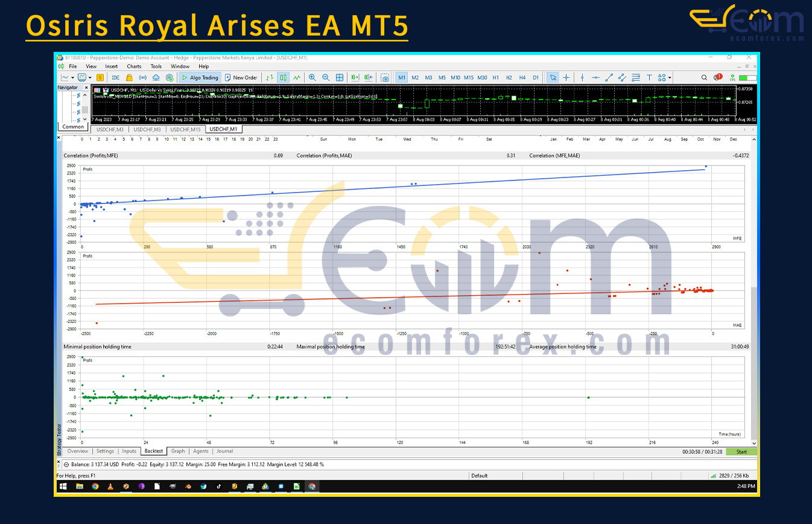Open the Journal tab in Strategy Tester
The image size is (812, 524).
click(224, 452)
